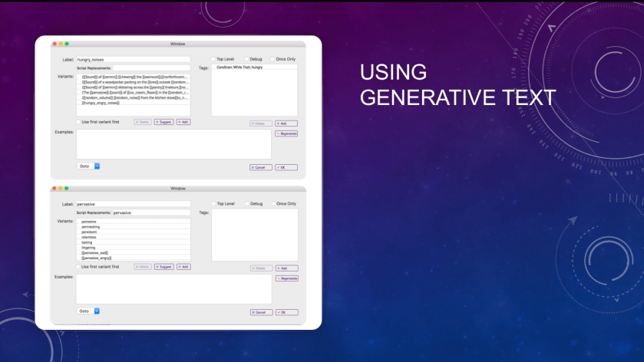Click Suggest in the pervasive window
Viewport: 644px width, 362px height.
(x=163, y=267)
